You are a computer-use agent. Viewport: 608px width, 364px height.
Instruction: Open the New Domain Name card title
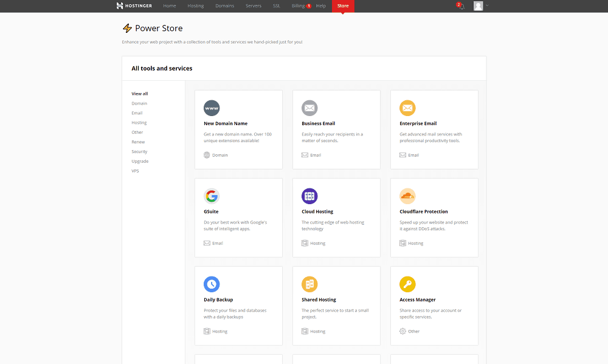coord(226,123)
